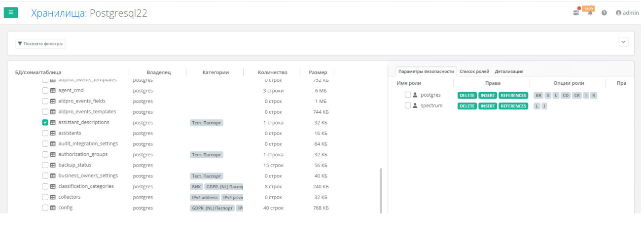The width and height of the screenshot is (644, 243).
Task: Check the audit_integration_settings checkbox
Action: tap(45, 144)
